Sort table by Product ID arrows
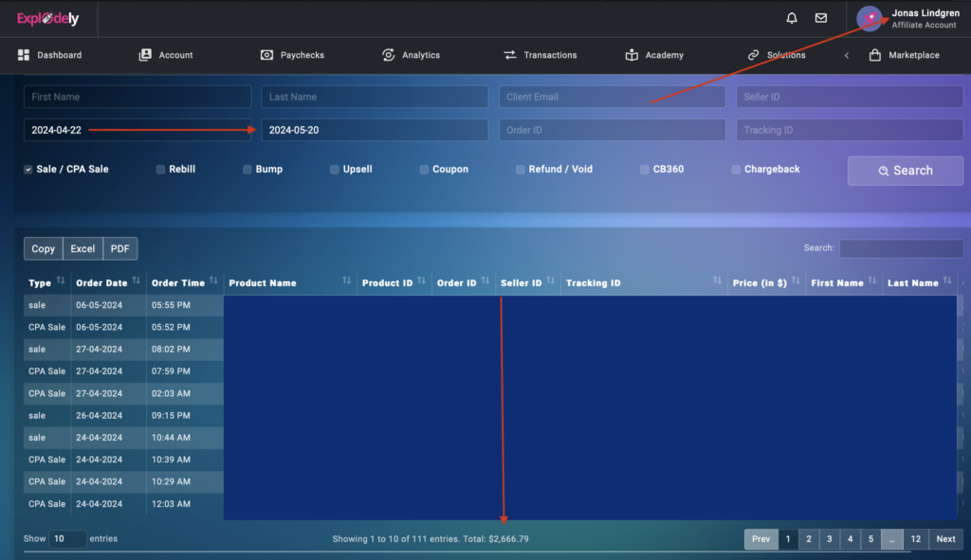 [421, 282]
